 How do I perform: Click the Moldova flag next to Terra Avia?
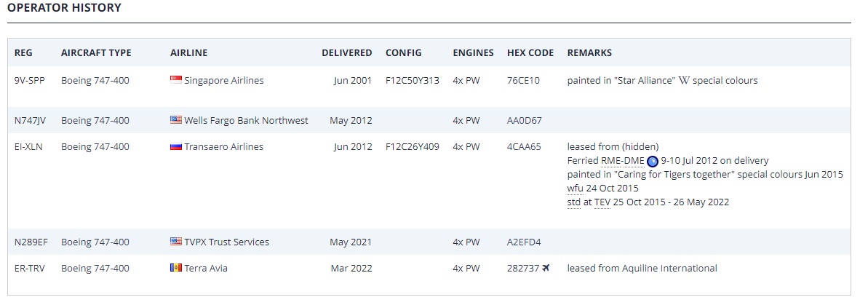pyautogui.click(x=175, y=268)
